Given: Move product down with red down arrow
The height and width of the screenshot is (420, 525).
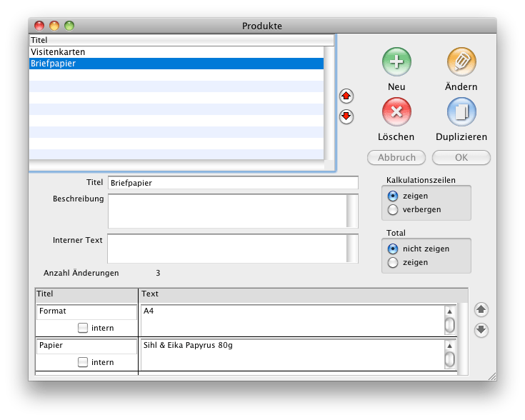Looking at the screenshot, I should point(346,116).
